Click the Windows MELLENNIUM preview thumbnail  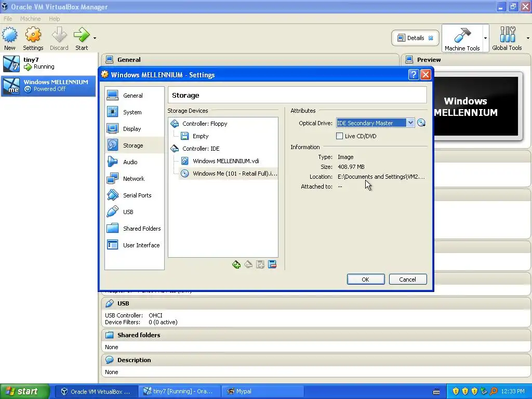click(x=476, y=106)
